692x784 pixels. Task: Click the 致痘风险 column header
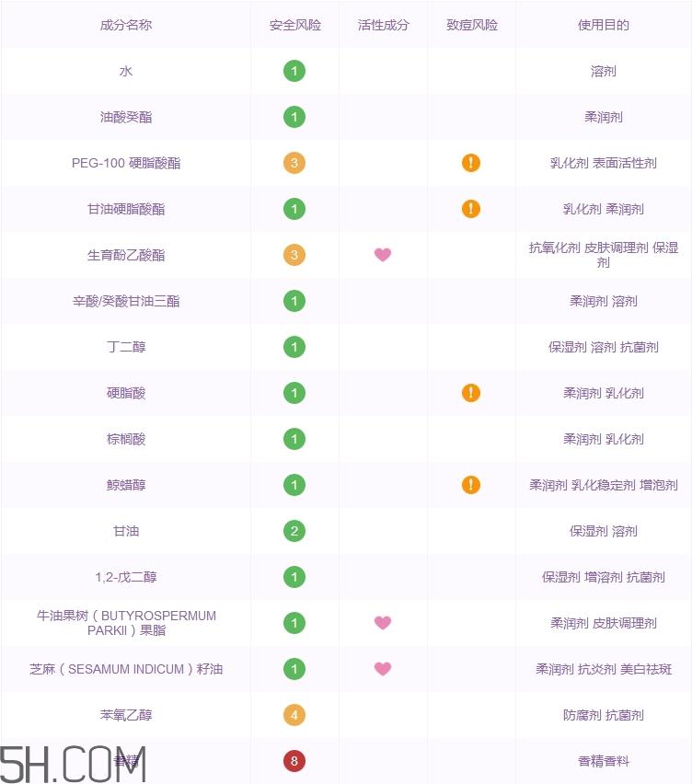coord(471,25)
